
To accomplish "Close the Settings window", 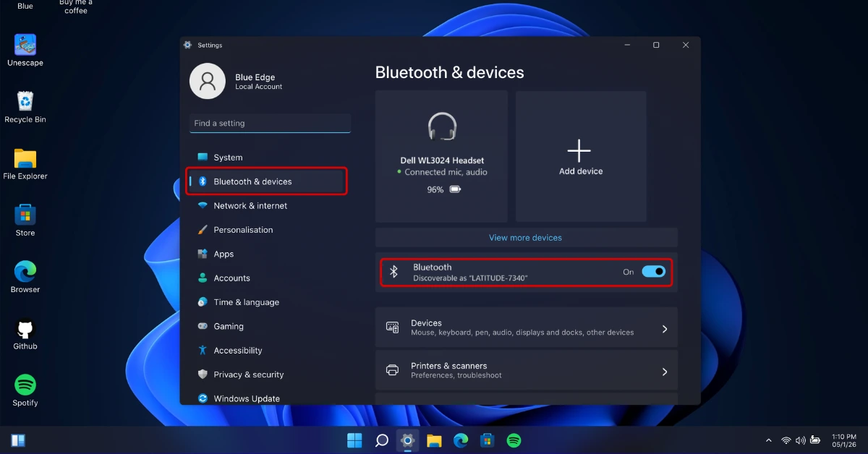I will [x=686, y=45].
